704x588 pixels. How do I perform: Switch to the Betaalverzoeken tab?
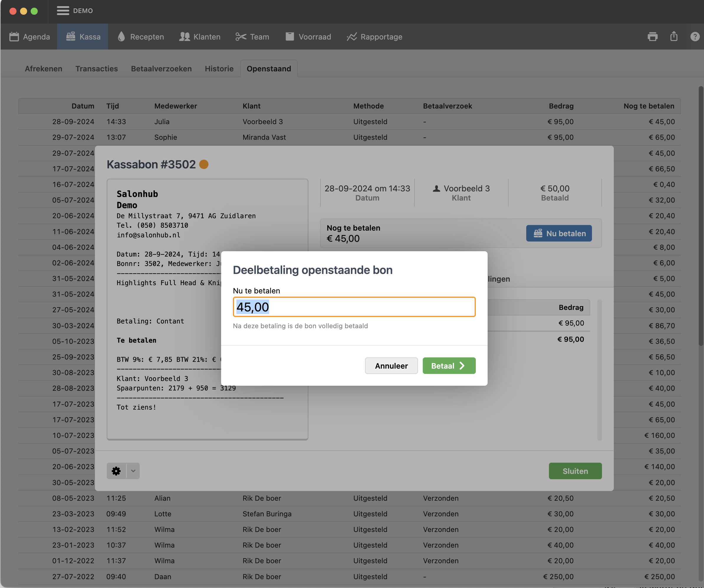pos(161,69)
